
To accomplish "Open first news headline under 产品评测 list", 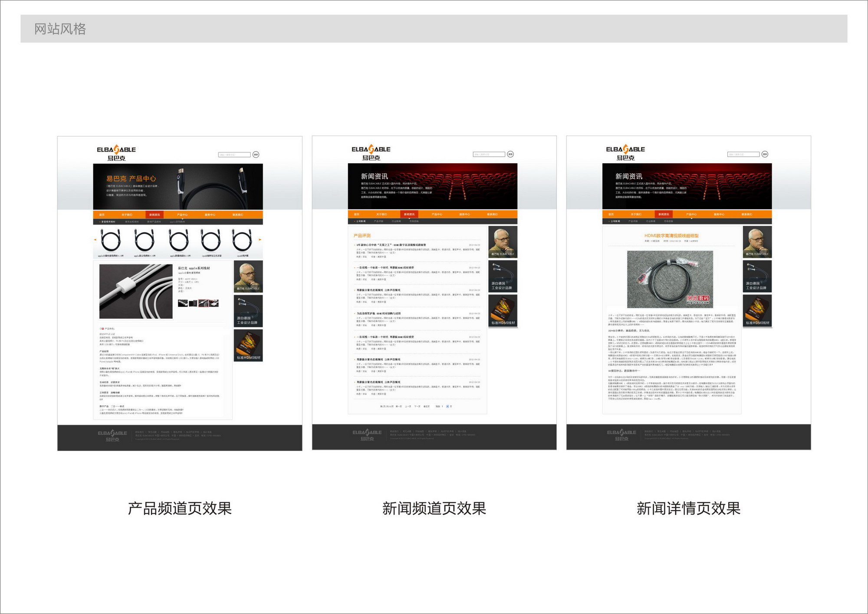I will coord(391,245).
